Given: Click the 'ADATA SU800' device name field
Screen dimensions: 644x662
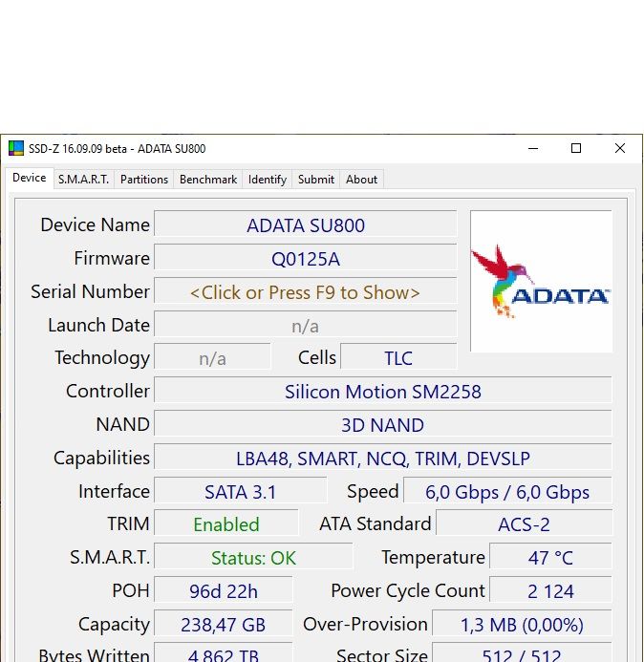Looking at the screenshot, I should pos(306,224).
